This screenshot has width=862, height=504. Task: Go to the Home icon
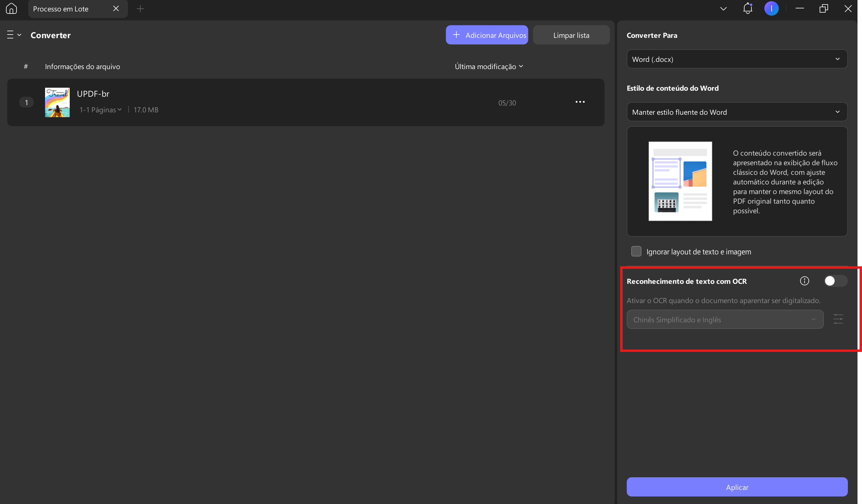pos(11,8)
